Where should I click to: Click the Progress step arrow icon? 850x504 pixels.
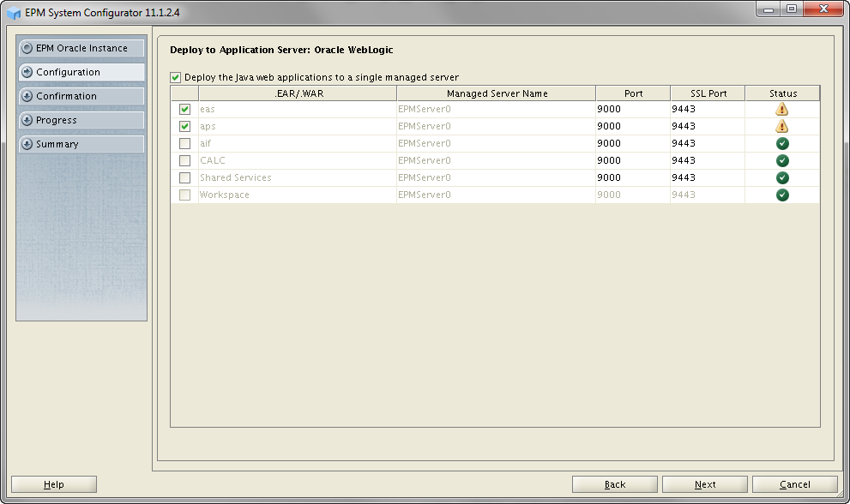coord(27,120)
